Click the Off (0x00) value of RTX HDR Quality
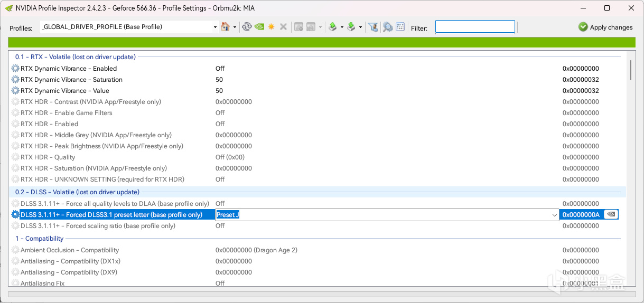The width and height of the screenshot is (644, 303). (230, 157)
